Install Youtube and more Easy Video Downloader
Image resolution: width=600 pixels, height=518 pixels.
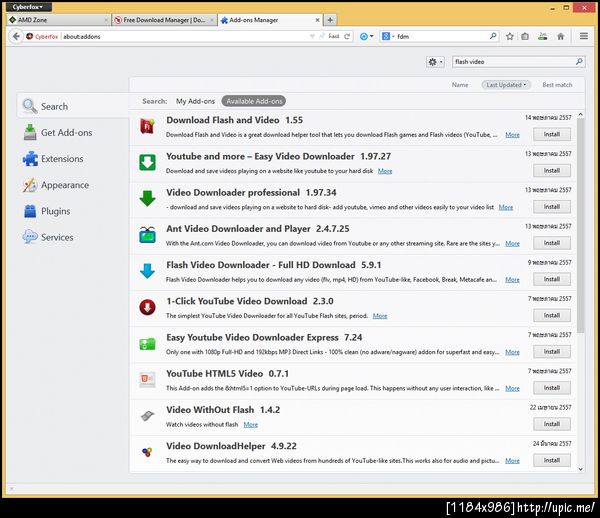pos(552,171)
